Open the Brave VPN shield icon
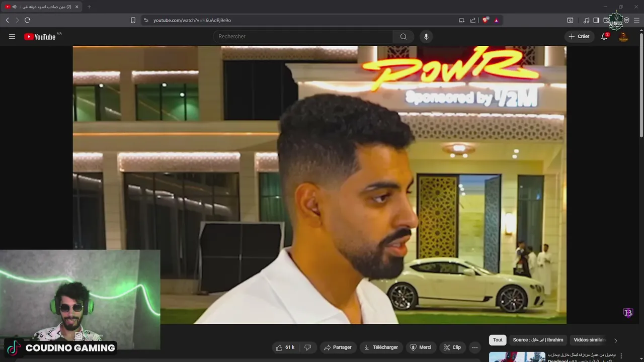The width and height of the screenshot is (644, 362). 627,20
